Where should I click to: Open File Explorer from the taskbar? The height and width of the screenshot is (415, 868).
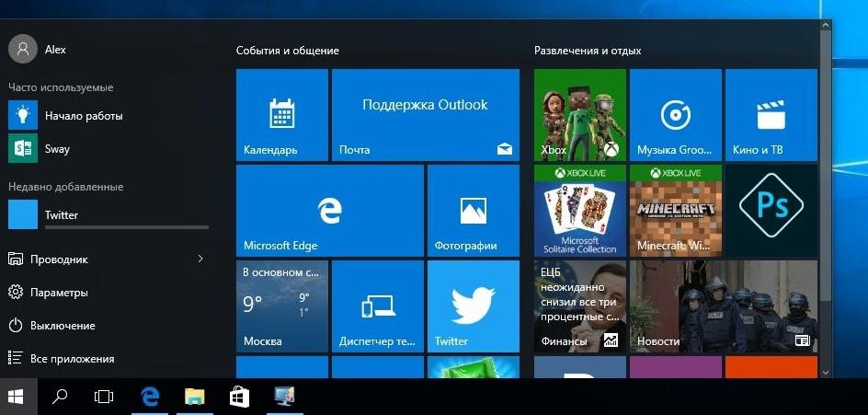tap(194, 397)
